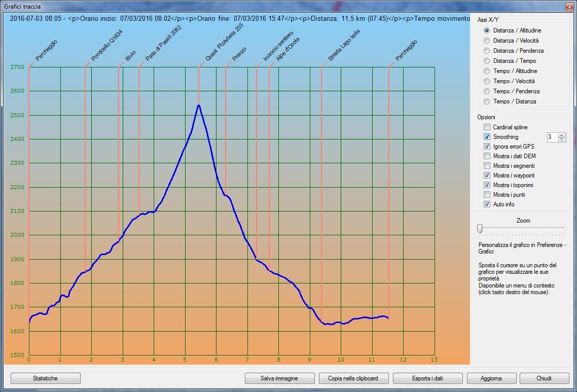Uncheck Mostra i waypoint option
Image resolution: width=577 pixels, height=392 pixels.
[x=487, y=175]
